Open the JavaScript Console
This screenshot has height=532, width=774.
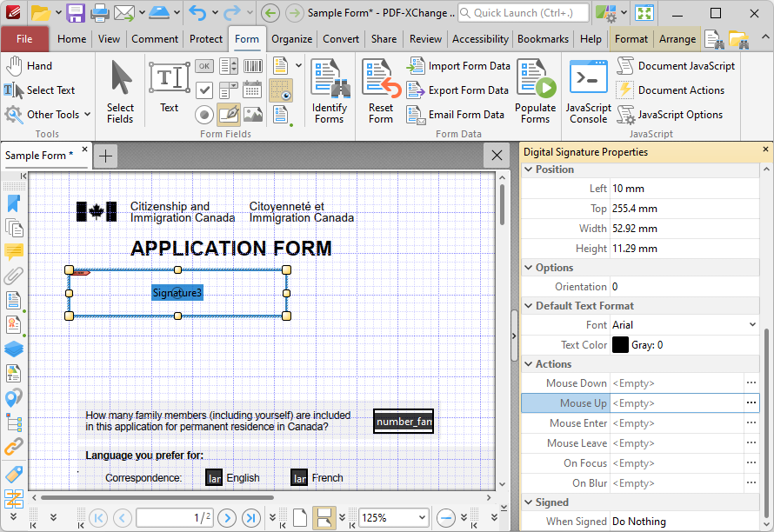click(x=589, y=91)
